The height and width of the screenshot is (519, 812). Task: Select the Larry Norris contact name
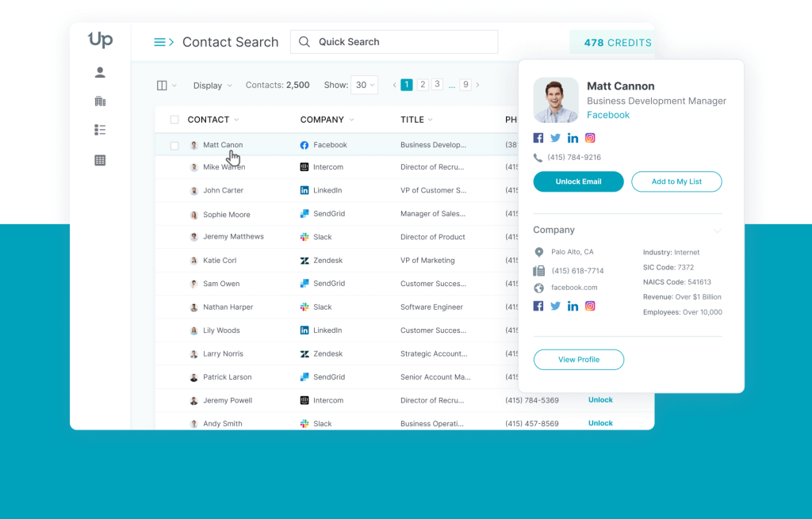[x=223, y=354]
